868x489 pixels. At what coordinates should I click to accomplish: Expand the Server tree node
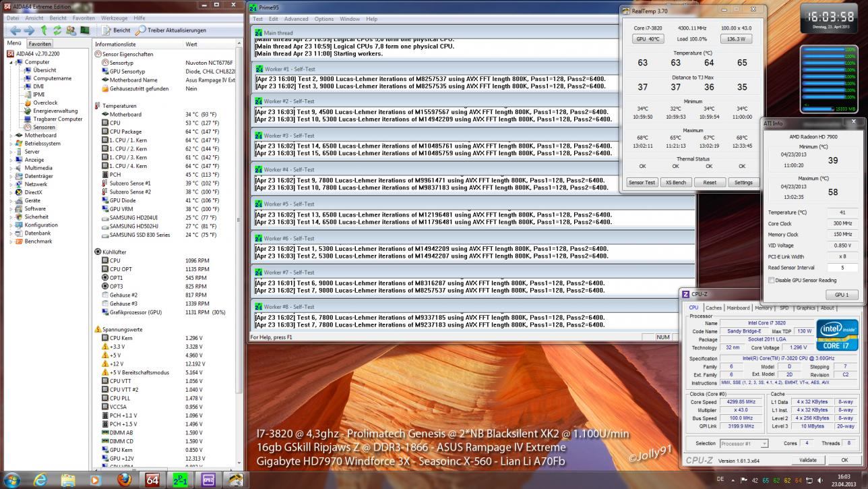pos(11,152)
